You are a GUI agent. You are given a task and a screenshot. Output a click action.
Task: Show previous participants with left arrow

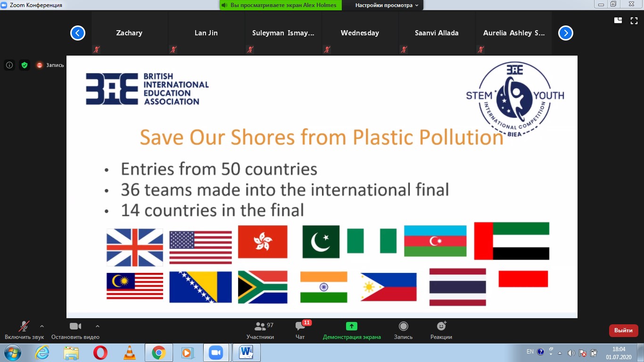[78, 33]
